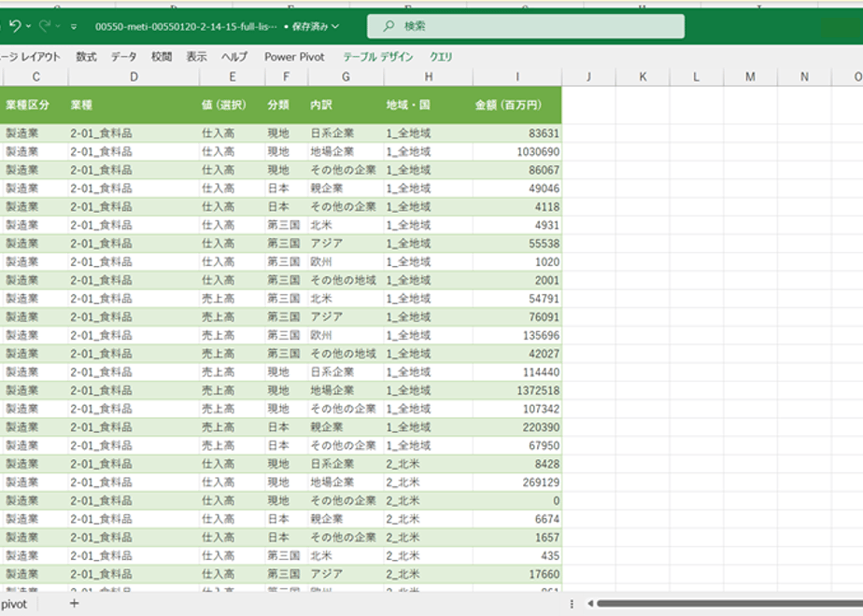Viewport: 863px width, 616px height.
Task: Click the 金額（百万円） table header cell
Action: pyautogui.click(x=517, y=105)
